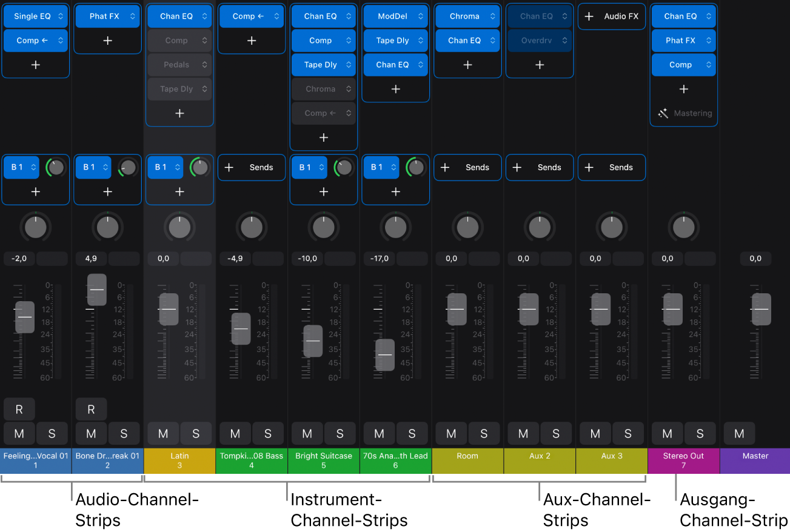This screenshot has height=532, width=790.
Task: Open the Mastering assistant on Stereo Out
Action: pos(684,113)
